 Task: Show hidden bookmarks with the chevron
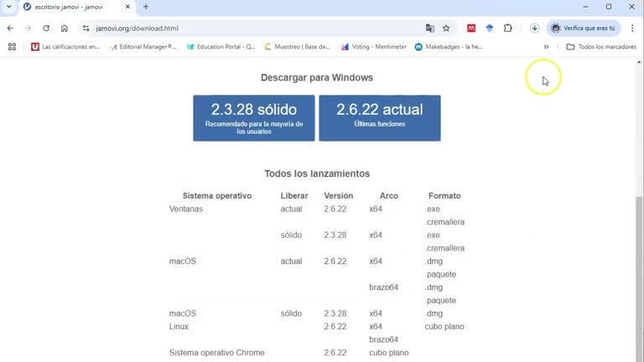(x=546, y=47)
